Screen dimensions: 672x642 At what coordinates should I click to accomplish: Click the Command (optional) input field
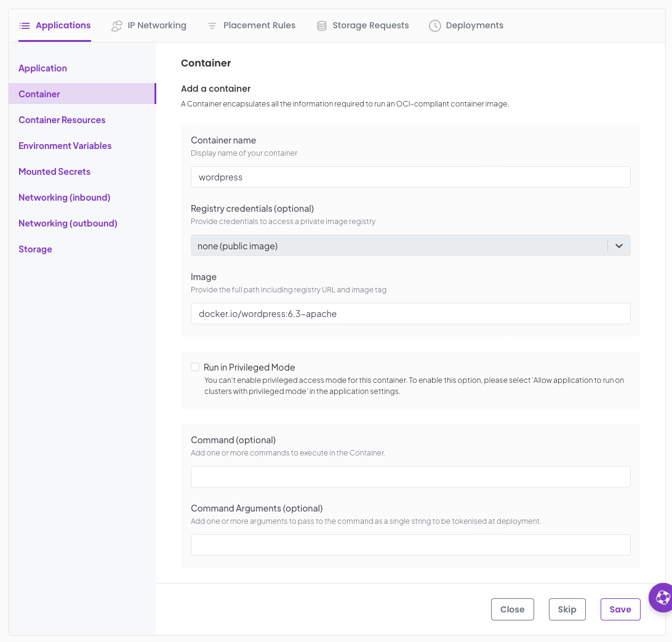tap(410, 476)
